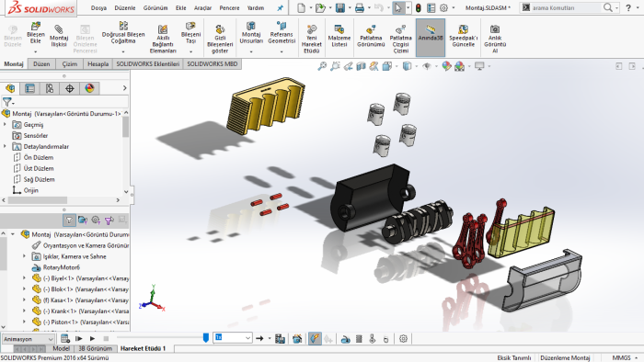Toggle the pin icon next to Yardım menu
Screen dimensions: 644x362
[x=280, y=7]
